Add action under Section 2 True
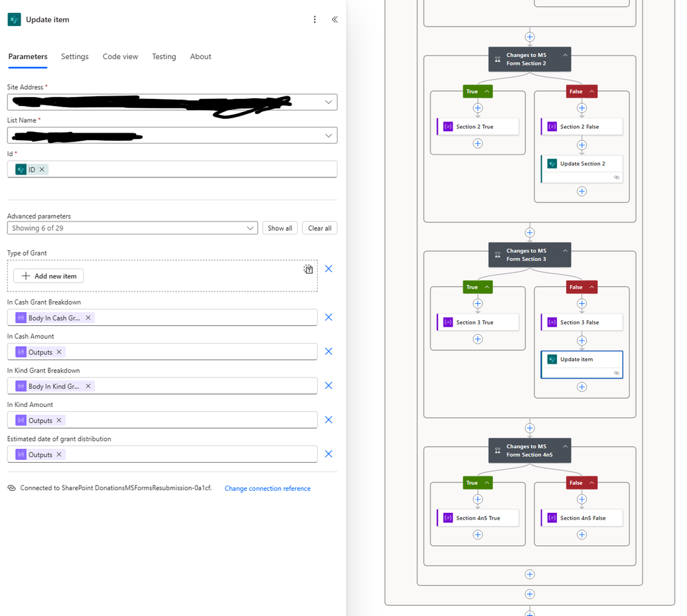The width and height of the screenshot is (687, 616). pos(478,143)
